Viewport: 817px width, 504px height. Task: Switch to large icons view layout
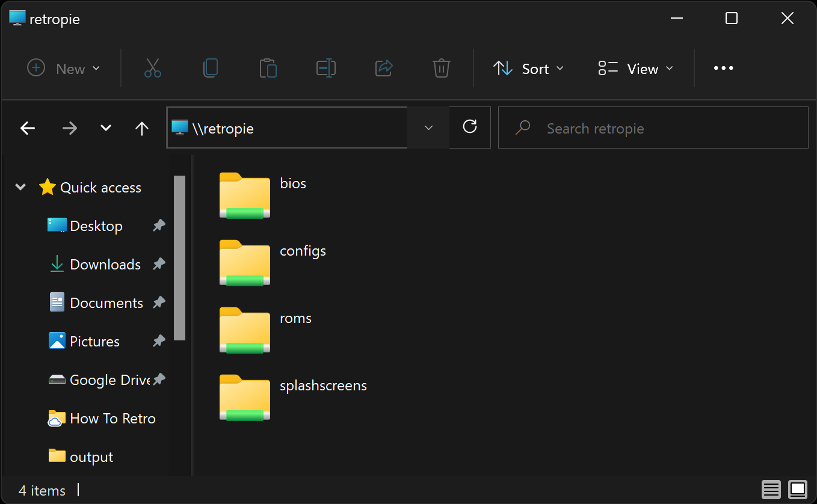[798, 489]
